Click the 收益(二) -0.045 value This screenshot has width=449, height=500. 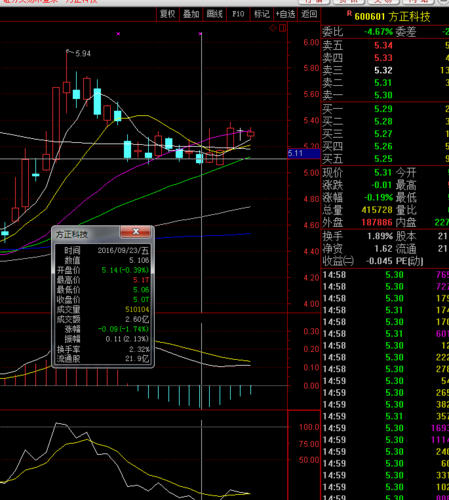click(379, 261)
